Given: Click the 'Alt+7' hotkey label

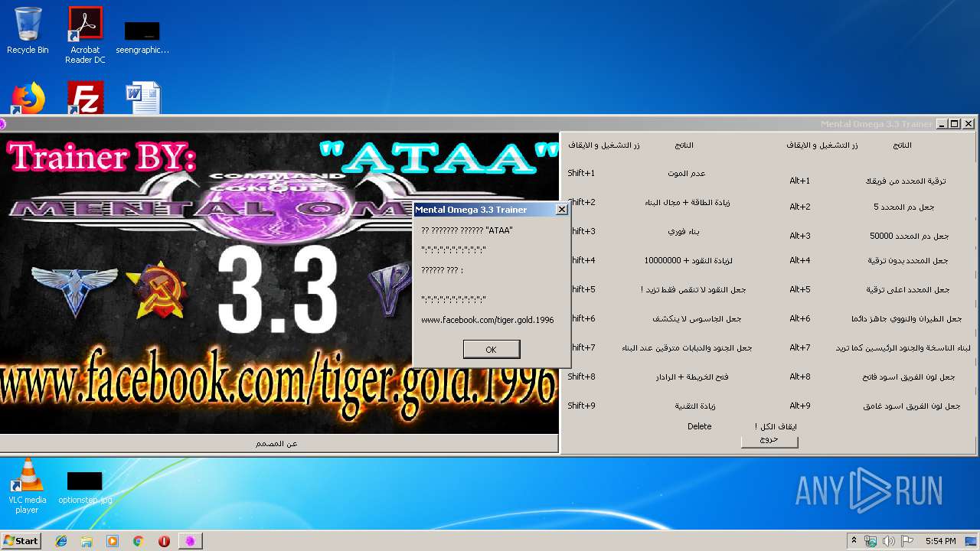Looking at the screenshot, I should [x=800, y=347].
